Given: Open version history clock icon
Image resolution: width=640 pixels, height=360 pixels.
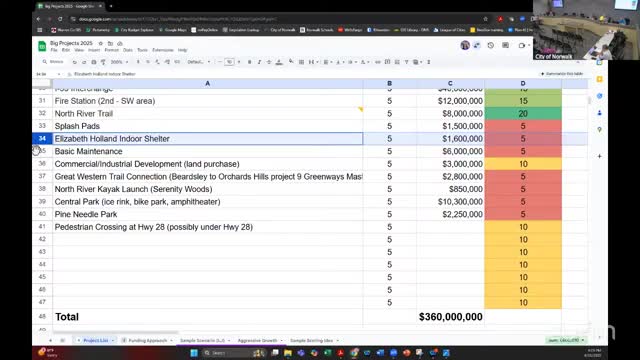Looking at the screenshot, I should [x=491, y=45].
